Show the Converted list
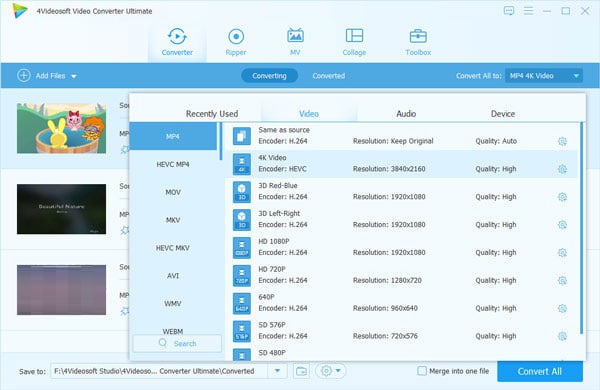 point(329,76)
